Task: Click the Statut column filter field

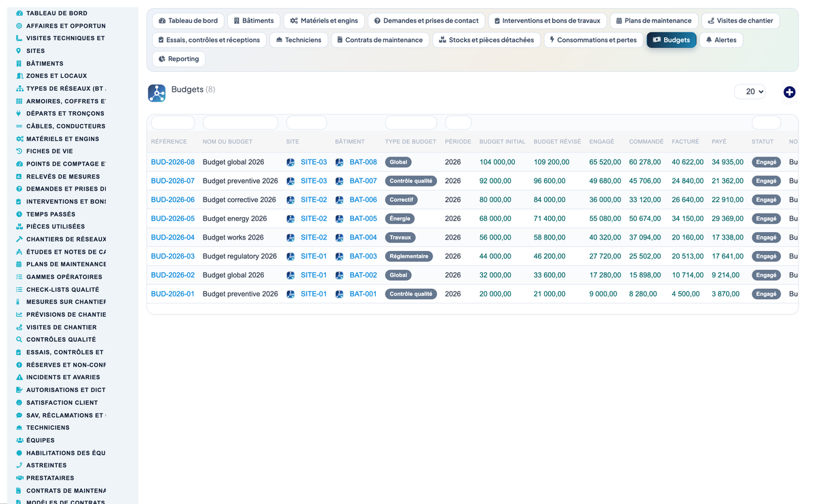Action: click(766, 123)
